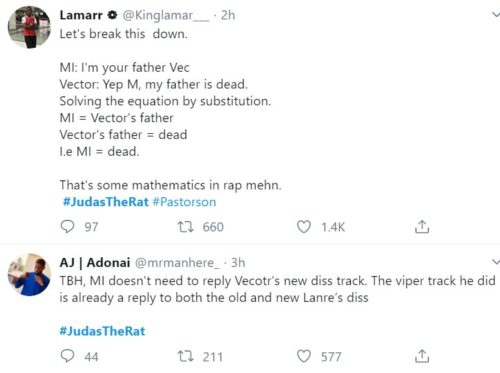500x373 pixels.
Task: Open Lamarr's tweet via 2h timestamp
Action: 228,15
